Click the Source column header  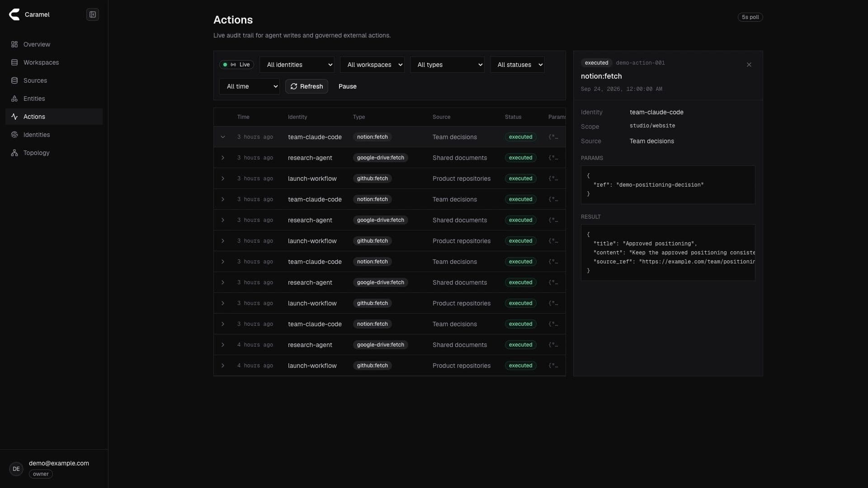(441, 117)
